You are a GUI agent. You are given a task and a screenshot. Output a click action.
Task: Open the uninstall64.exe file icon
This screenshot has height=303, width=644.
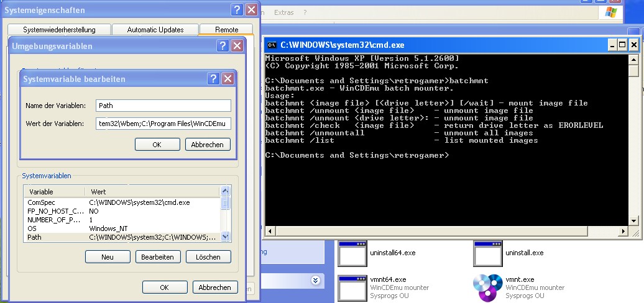[352, 253]
